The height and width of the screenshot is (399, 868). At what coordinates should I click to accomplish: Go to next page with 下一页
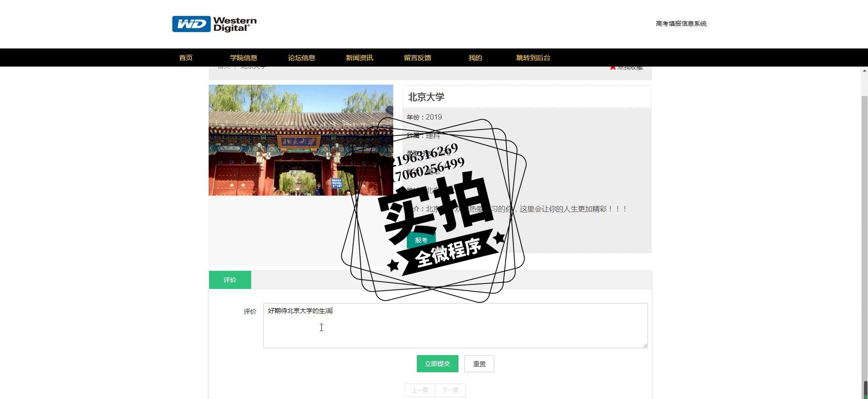(x=450, y=390)
